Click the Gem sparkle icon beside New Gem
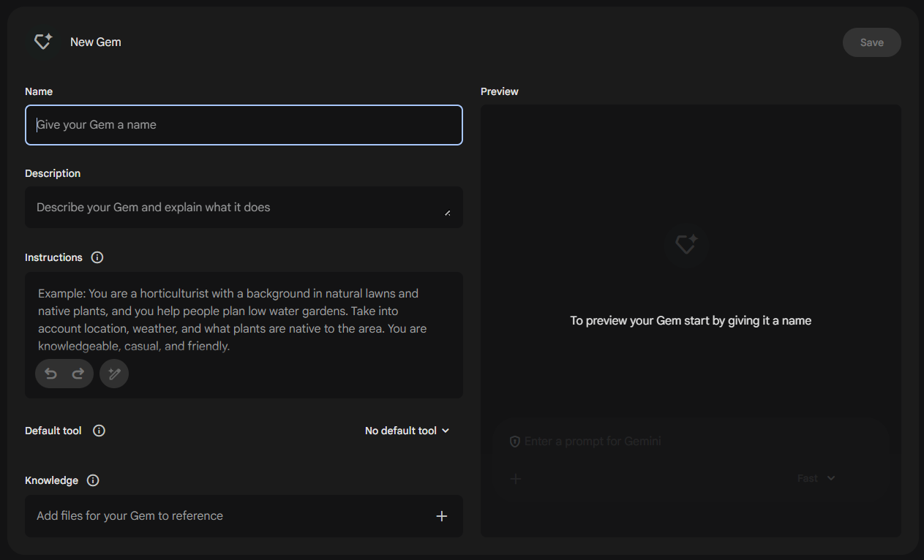The height and width of the screenshot is (560, 924). click(43, 42)
